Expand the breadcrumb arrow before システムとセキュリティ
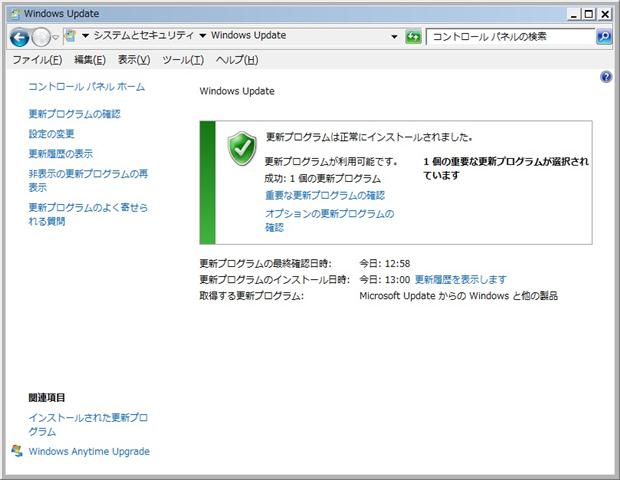Image resolution: width=620 pixels, height=480 pixels. 85,36
